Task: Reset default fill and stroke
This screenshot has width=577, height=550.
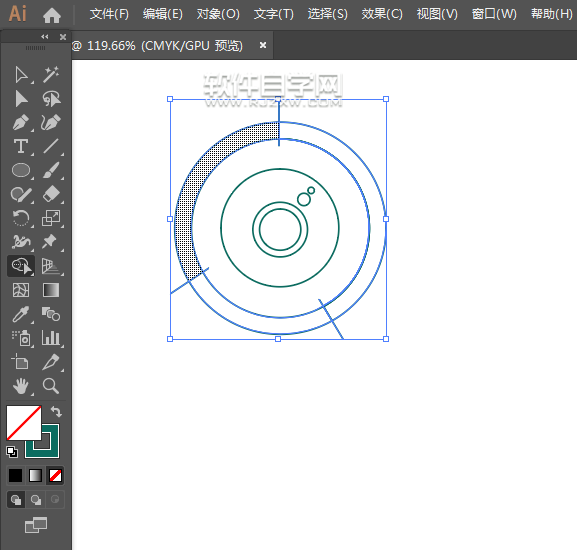Action: (12, 452)
